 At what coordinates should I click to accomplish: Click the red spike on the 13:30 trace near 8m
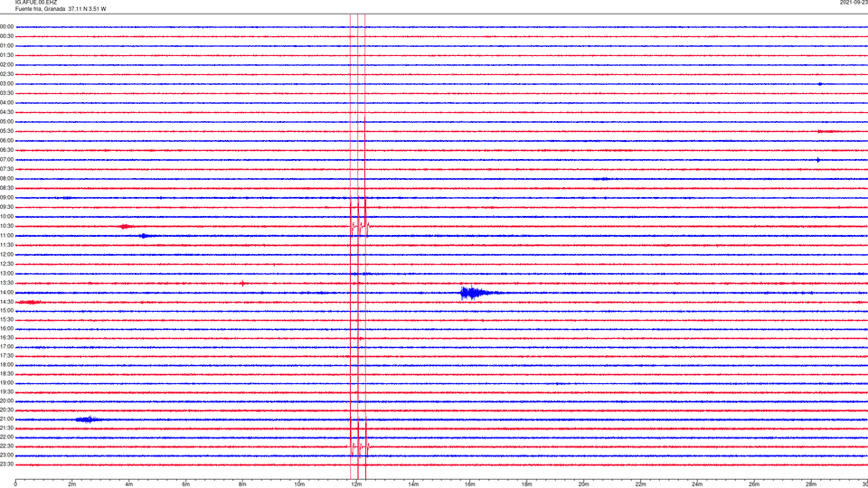coord(242,283)
